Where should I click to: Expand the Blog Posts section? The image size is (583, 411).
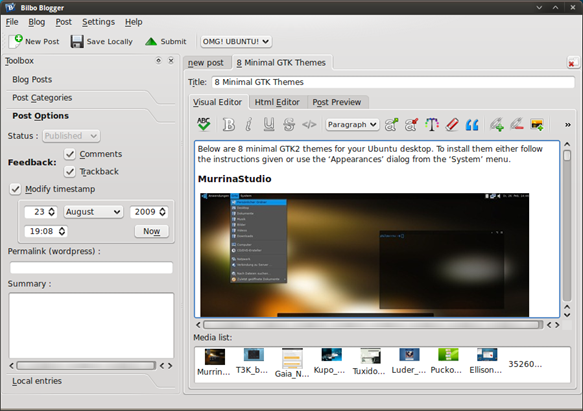[32, 80]
